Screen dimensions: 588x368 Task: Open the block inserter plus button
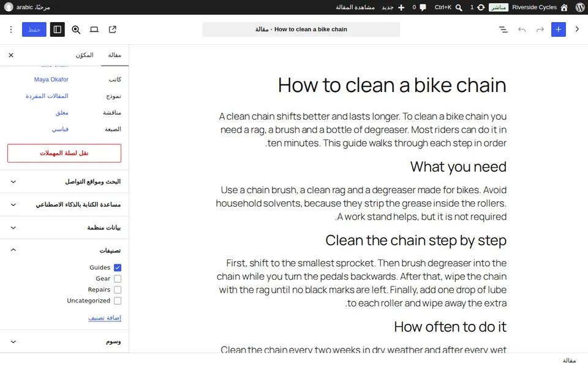558,29
